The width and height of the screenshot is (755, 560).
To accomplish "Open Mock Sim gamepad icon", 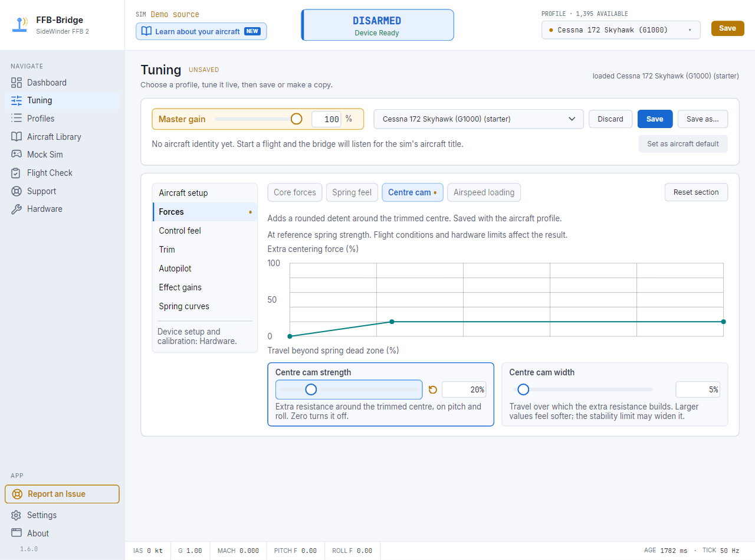I will pos(17,155).
